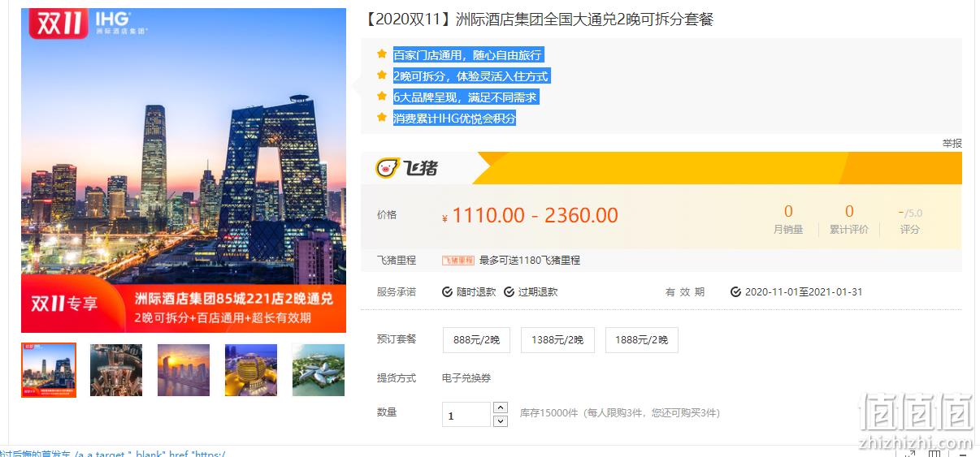Image resolution: width=980 pixels, height=457 pixels.
Task: Click the star beside 6大品牌呈现
Action: (381, 97)
